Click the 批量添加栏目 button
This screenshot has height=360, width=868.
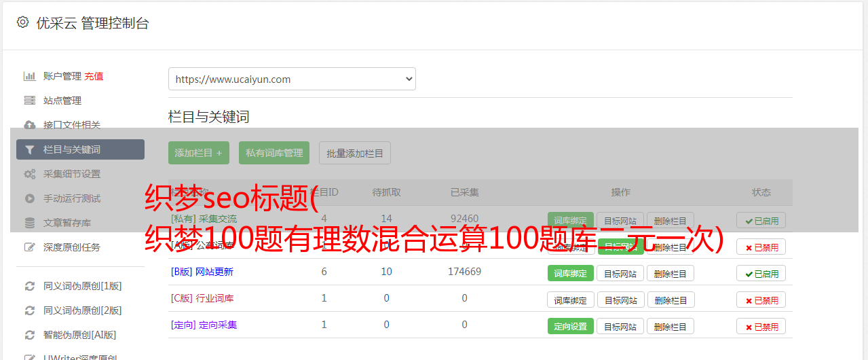tap(355, 153)
